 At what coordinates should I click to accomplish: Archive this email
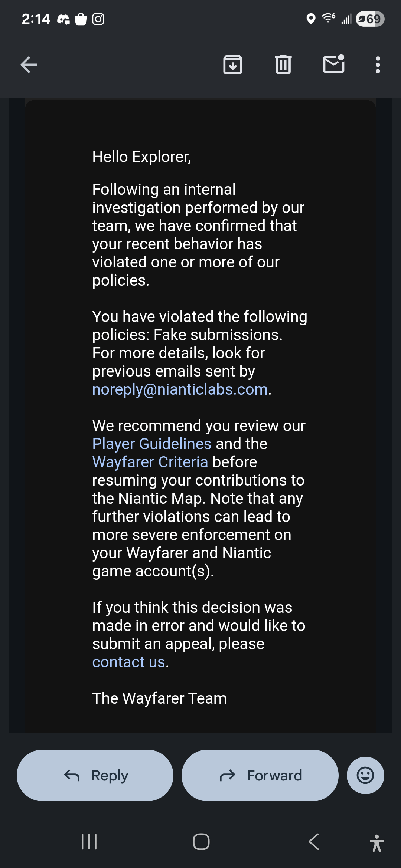coord(233,65)
